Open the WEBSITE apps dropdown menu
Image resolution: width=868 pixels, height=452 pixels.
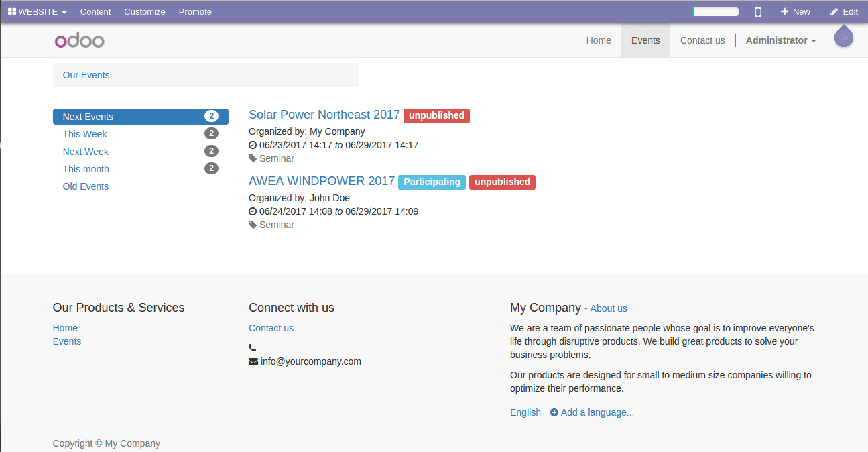coord(38,12)
